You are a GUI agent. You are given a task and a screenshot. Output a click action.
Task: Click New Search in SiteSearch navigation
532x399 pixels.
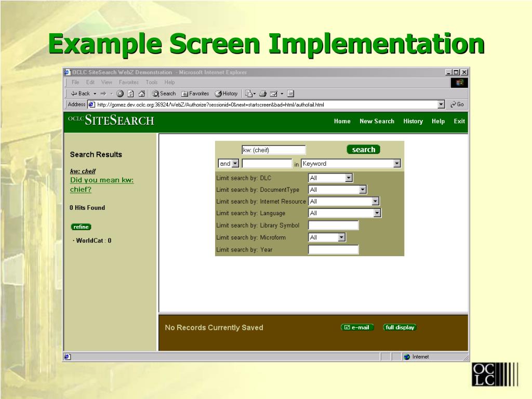click(377, 121)
